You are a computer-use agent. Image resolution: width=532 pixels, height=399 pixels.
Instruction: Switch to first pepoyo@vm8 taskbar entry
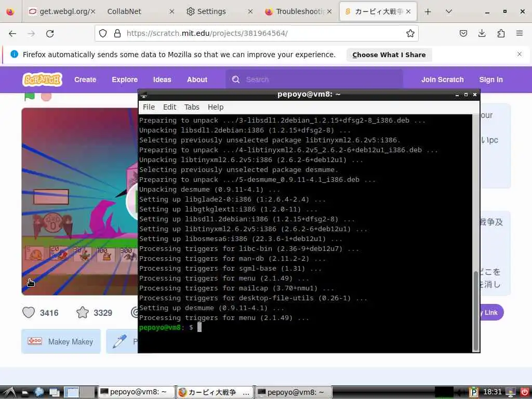click(x=137, y=392)
